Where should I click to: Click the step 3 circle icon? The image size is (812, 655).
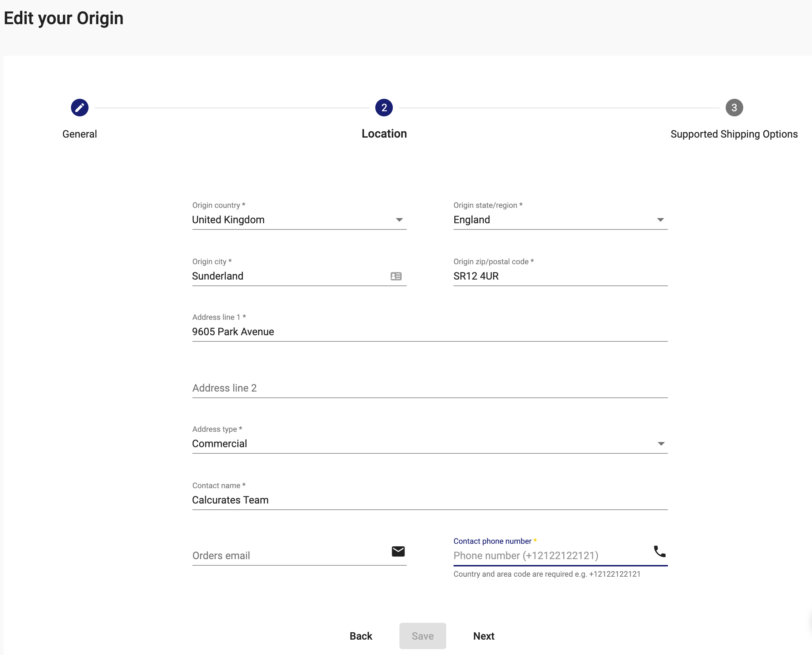click(734, 108)
